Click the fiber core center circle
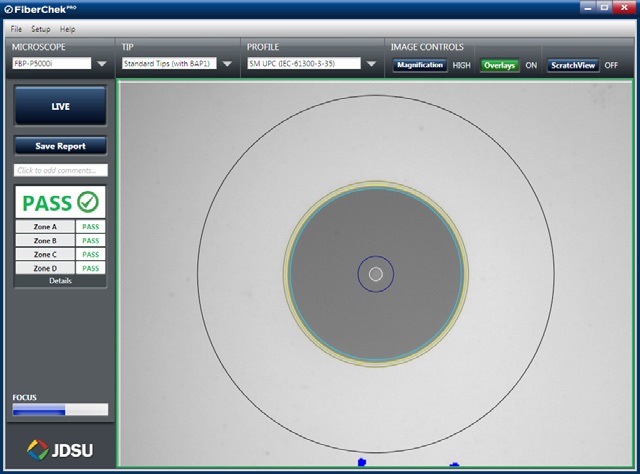This screenshot has height=474, width=640. pyautogui.click(x=376, y=274)
